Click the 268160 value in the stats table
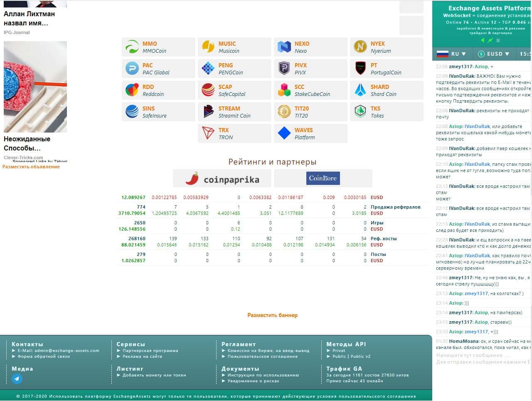Screen dimensions: 532x401 (137, 239)
